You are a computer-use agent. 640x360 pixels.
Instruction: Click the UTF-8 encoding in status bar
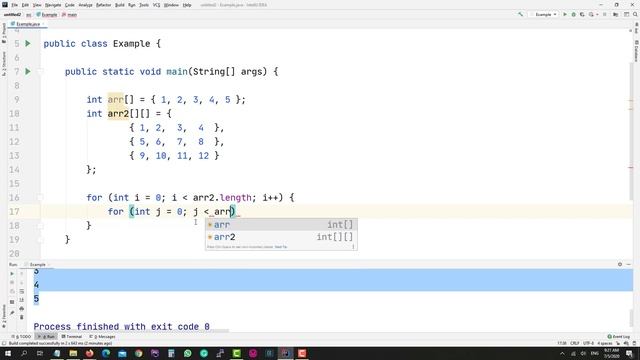(588, 343)
